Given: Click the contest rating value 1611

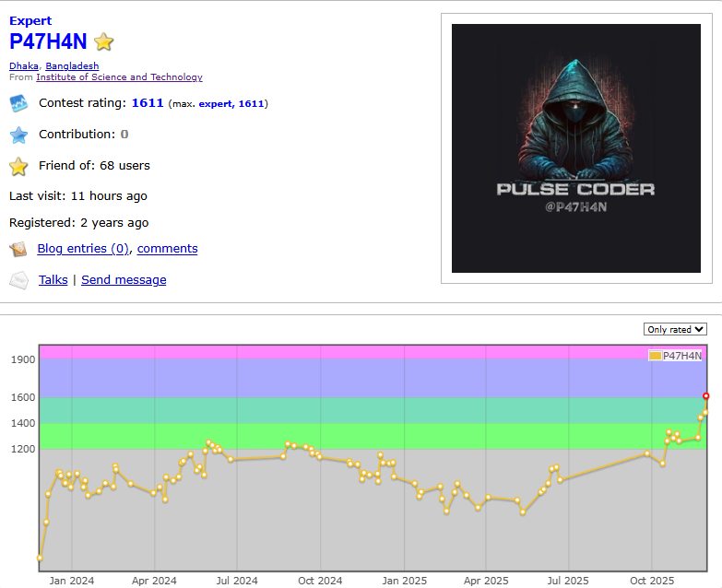Looking at the screenshot, I should 148,102.
